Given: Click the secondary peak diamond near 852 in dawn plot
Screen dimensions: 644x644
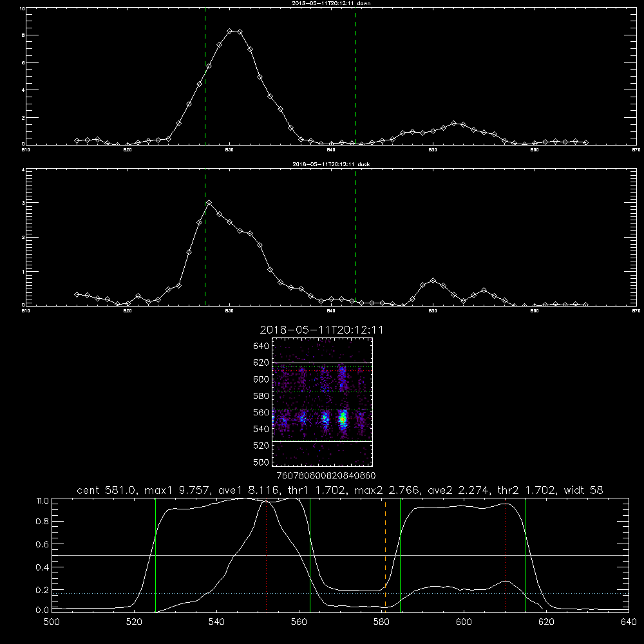Looking at the screenshot, I should [453, 123].
